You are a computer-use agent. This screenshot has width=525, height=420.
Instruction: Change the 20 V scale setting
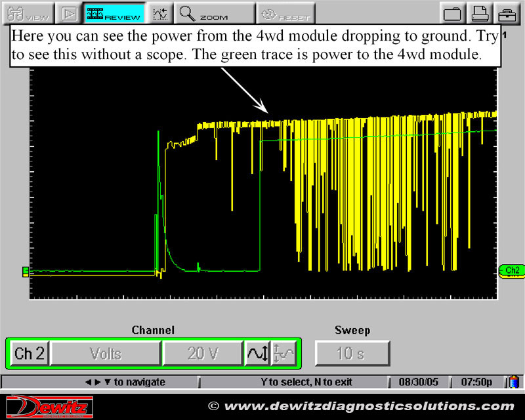(202, 354)
